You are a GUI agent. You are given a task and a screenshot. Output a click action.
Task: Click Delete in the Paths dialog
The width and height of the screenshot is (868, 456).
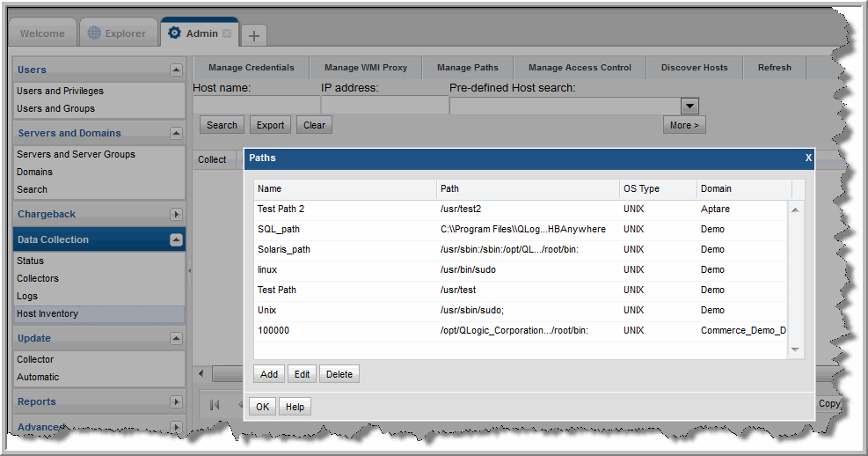[x=339, y=374]
